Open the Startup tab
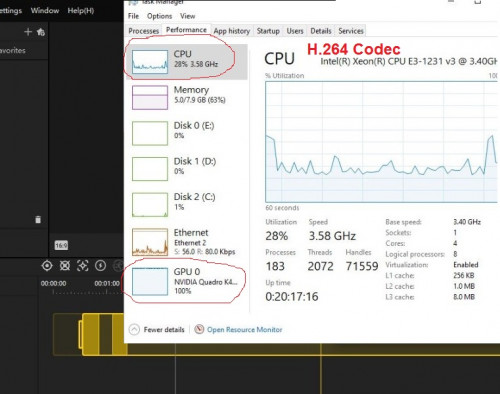Viewport: 500px width, 394px height. [268, 31]
